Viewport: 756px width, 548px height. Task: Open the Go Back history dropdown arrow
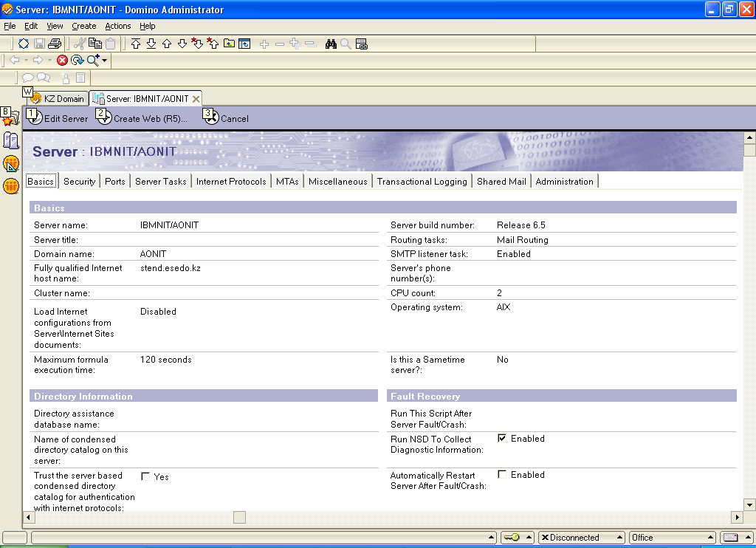pos(26,61)
